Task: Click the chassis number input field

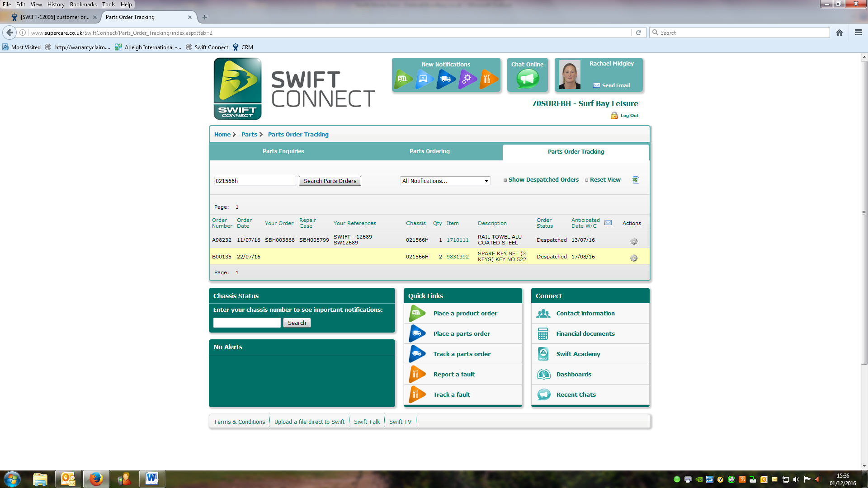Action: pos(247,323)
